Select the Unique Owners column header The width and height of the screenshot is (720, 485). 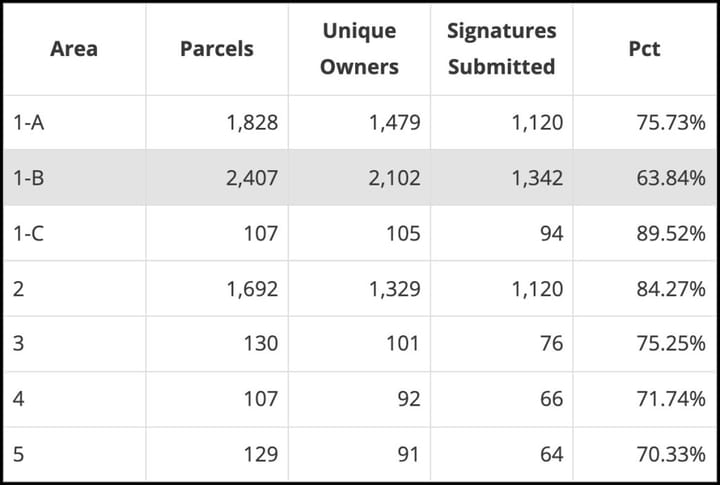[359, 49]
